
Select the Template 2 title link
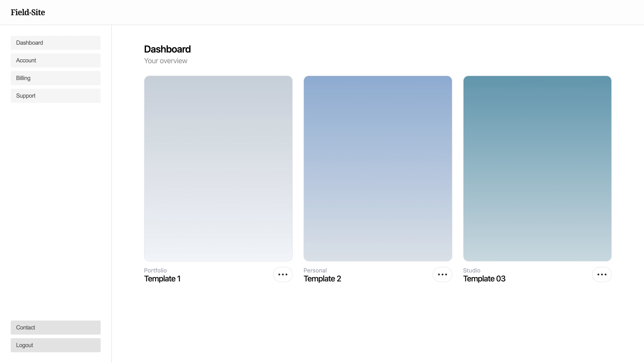click(322, 279)
